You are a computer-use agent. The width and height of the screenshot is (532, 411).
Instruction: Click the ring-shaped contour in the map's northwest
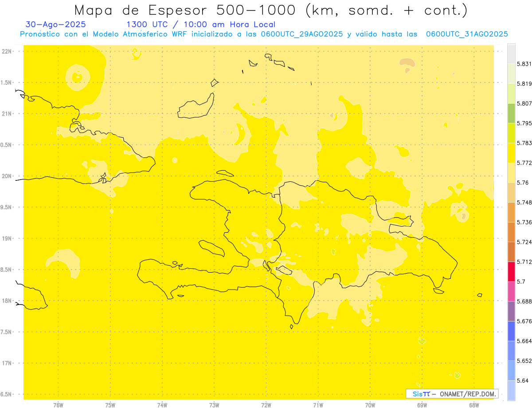tap(78, 77)
